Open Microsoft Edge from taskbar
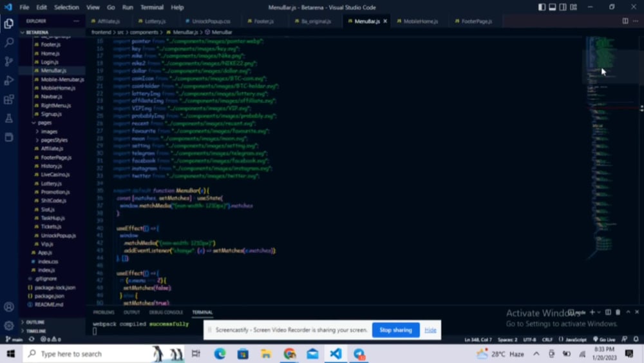This screenshot has width=644, height=363. point(220,353)
